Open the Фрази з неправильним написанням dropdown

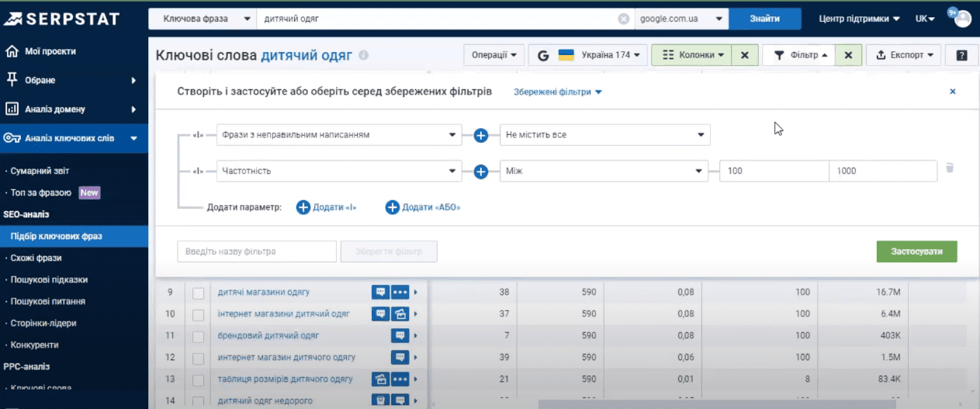coord(339,135)
